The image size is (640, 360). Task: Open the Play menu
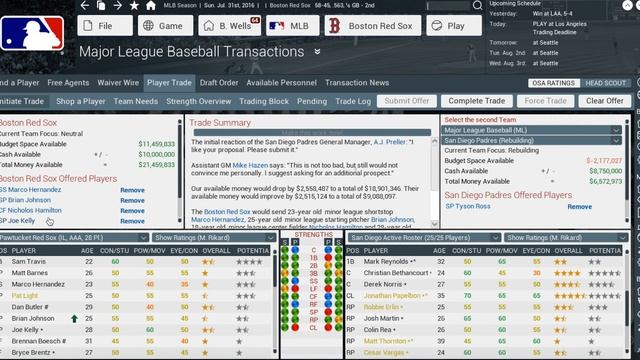454,26
